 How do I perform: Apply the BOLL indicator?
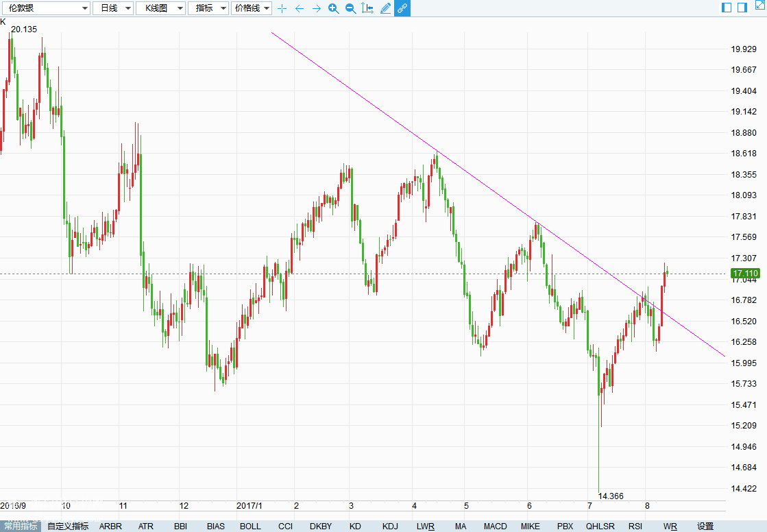point(250,527)
